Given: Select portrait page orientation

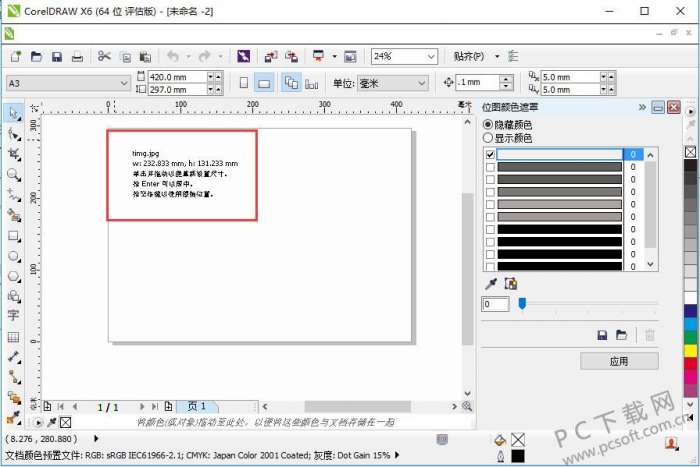Looking at the screenshot, I should (244, 83).
